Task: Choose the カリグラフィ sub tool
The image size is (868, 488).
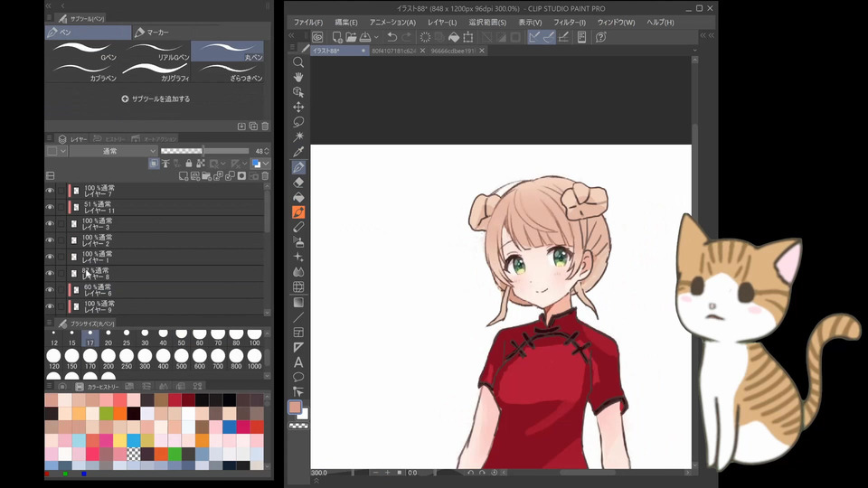Action: (156, 72)
